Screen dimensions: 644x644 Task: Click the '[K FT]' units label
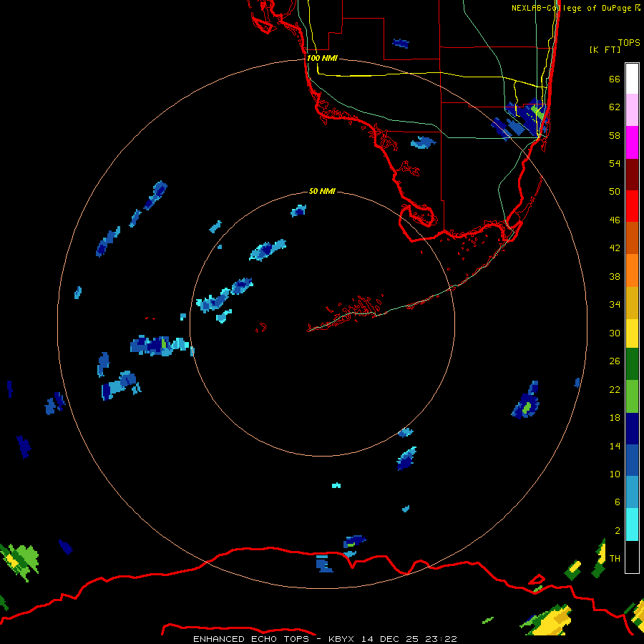(x=605, y=49)
